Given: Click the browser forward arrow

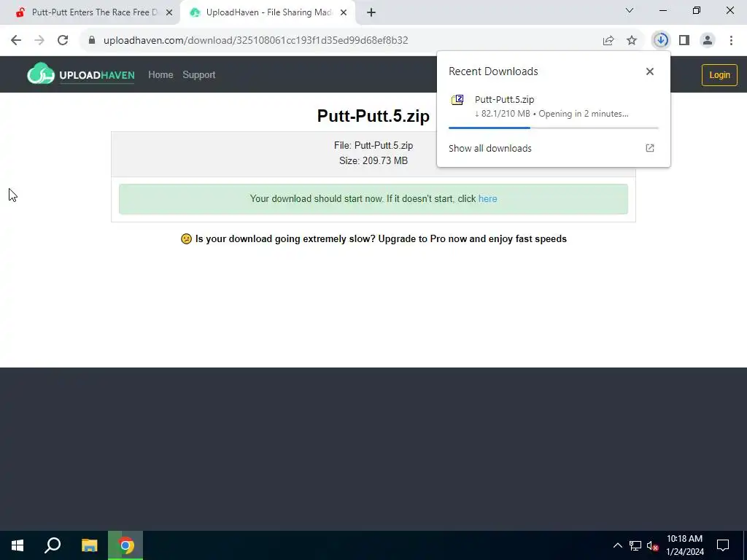Looking at the screenshot, I should point(39,41).
